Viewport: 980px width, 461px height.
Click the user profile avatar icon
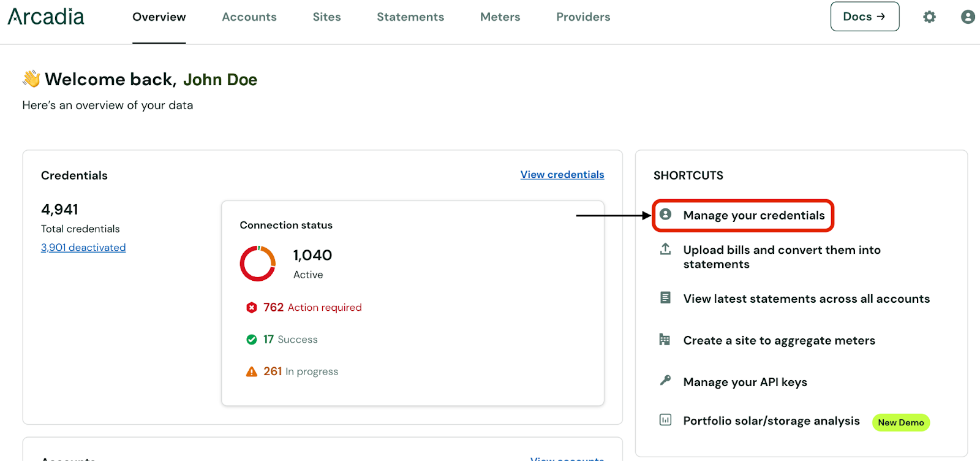tap(968, 17)
